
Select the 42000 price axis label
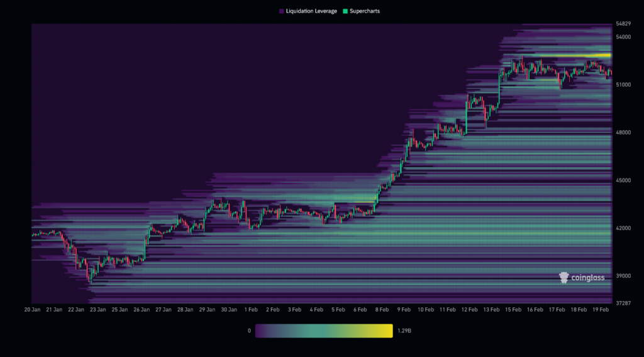(x=623, y=228)
